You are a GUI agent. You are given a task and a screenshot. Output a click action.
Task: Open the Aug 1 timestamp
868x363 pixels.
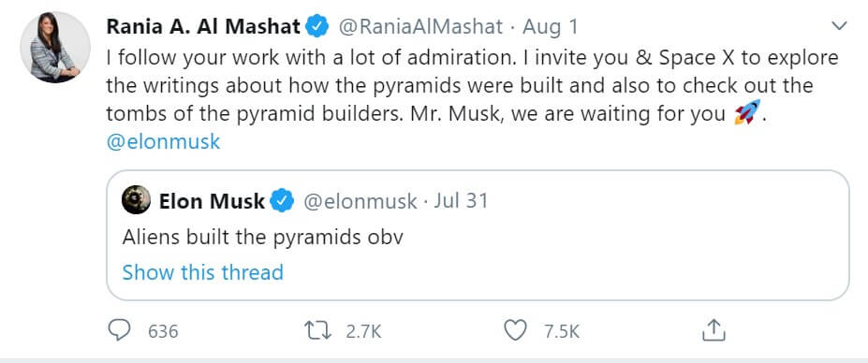click(551, 26)
